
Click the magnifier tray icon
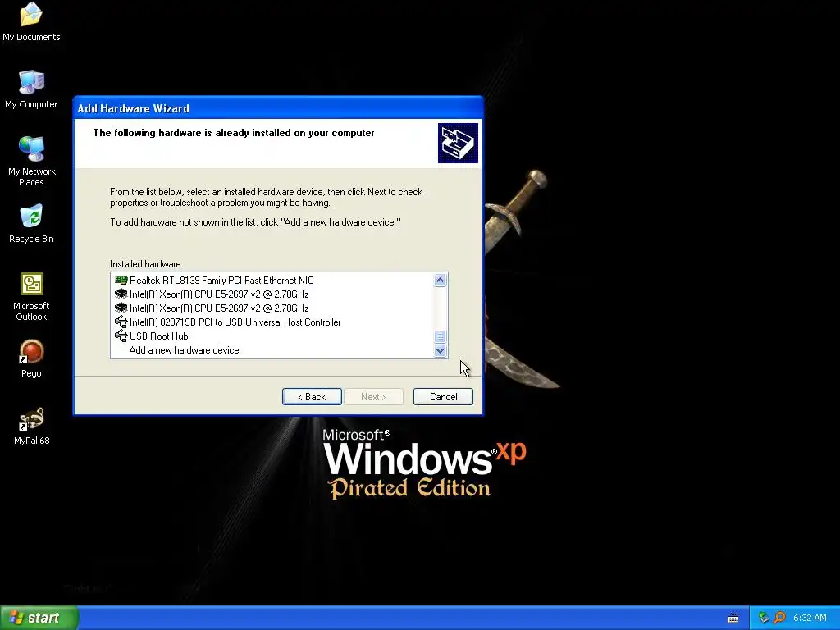pyautogui.click(x=779, y=618)
